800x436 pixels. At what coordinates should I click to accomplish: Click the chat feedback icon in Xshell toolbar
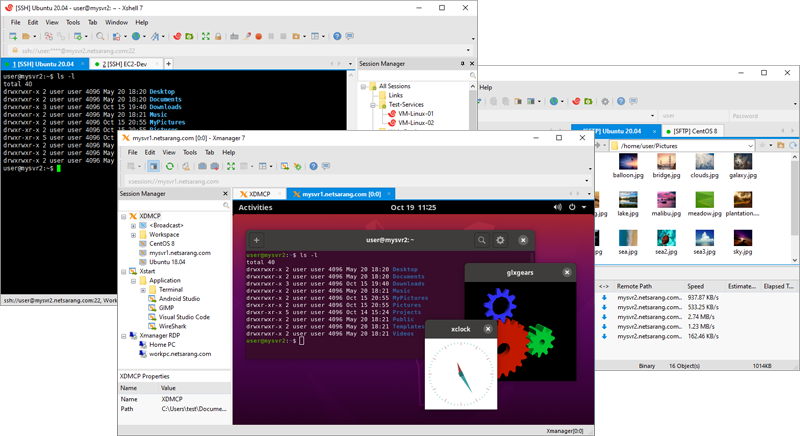click(349, 36)
